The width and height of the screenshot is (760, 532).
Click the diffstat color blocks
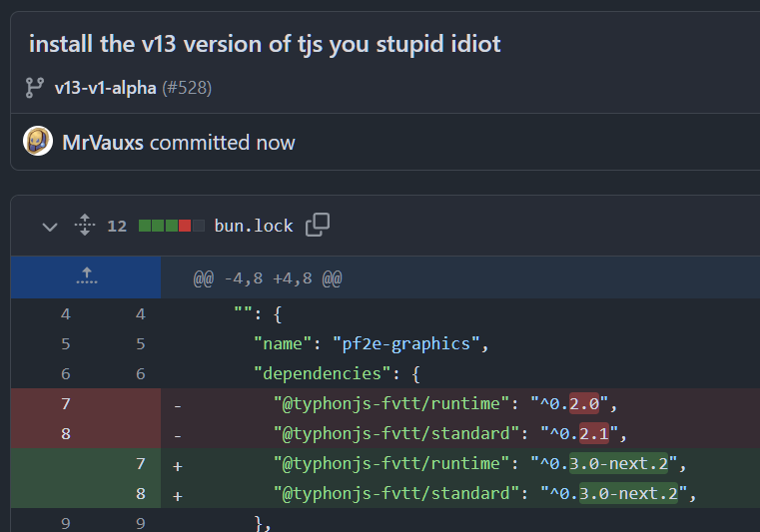[x=172, y=226]
